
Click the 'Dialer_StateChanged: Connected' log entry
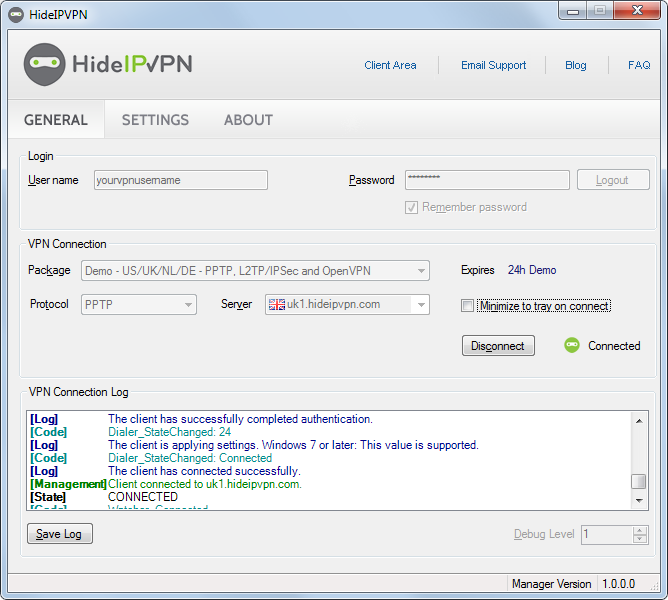(x=190, y=458)
